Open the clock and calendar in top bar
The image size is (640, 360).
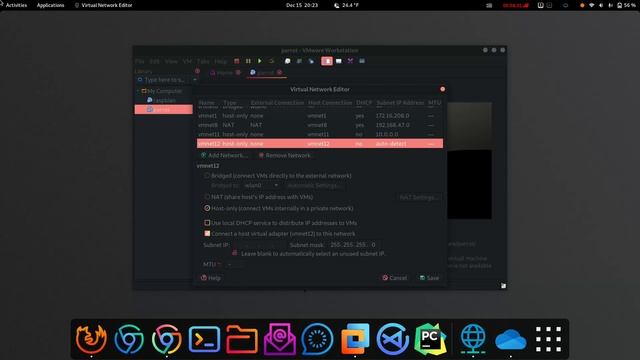[302, 5]
